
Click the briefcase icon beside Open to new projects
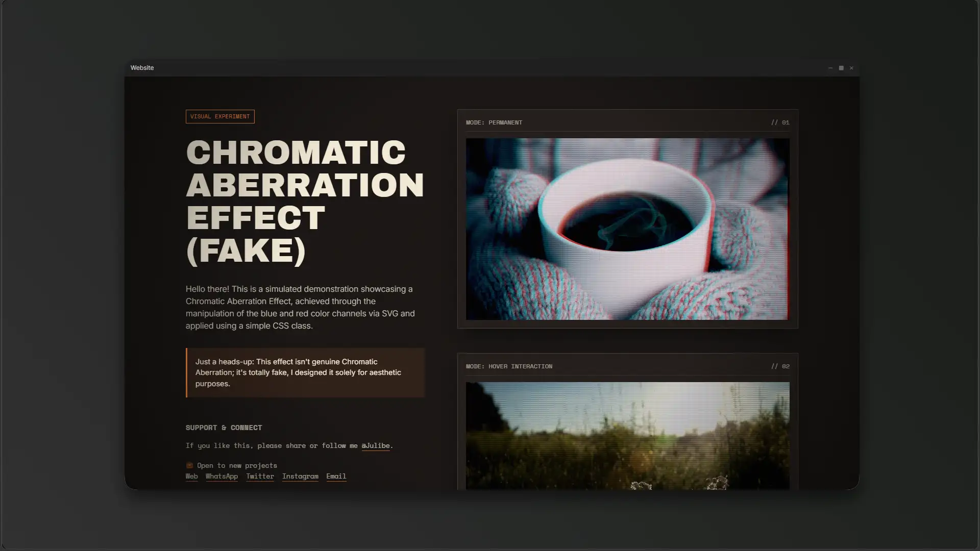point(189,465)
